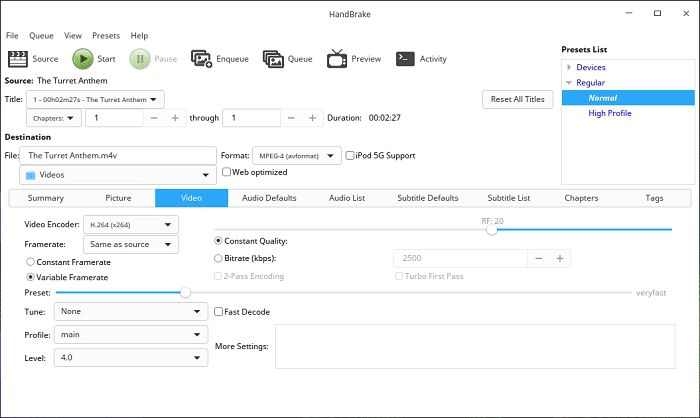The image size is (700, 418).
Task: Click the plus icon beside bitrate field
Action: [560, 258]
